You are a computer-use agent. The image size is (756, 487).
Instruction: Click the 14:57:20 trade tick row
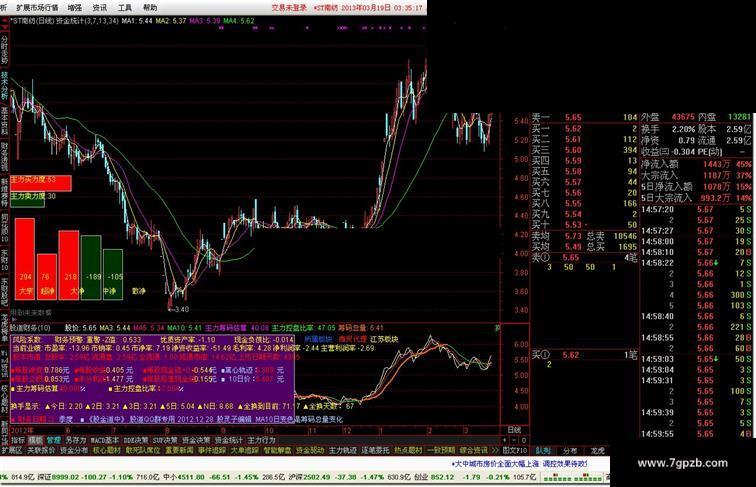tap(696, 210)
